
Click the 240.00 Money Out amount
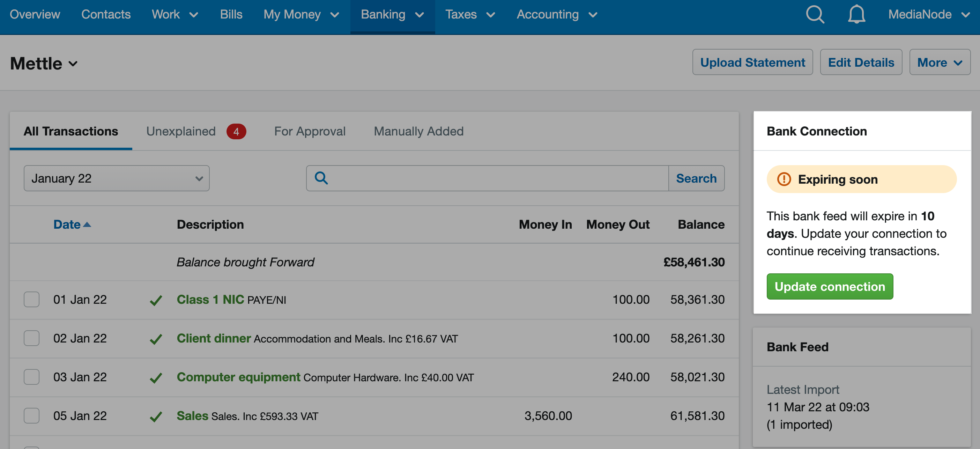pyautogui.click(x=631, y=377)
